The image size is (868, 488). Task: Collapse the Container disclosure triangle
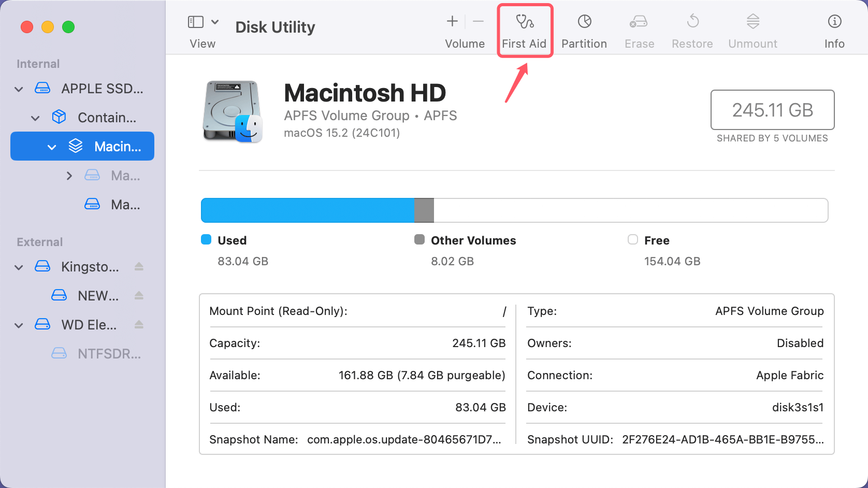[x=35, y=118]
